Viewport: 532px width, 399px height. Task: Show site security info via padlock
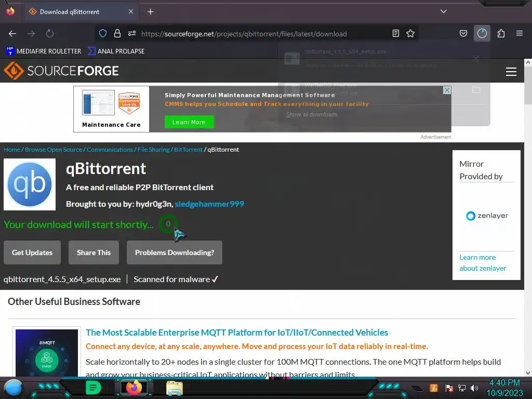(x=117, y=33)
